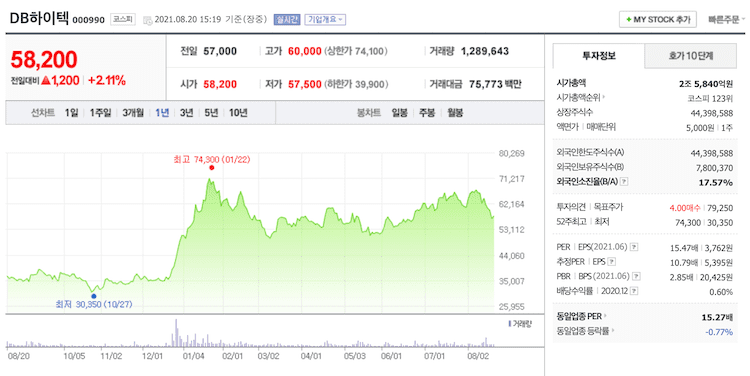Select the 3년 line chart period

tap(187, 113)
